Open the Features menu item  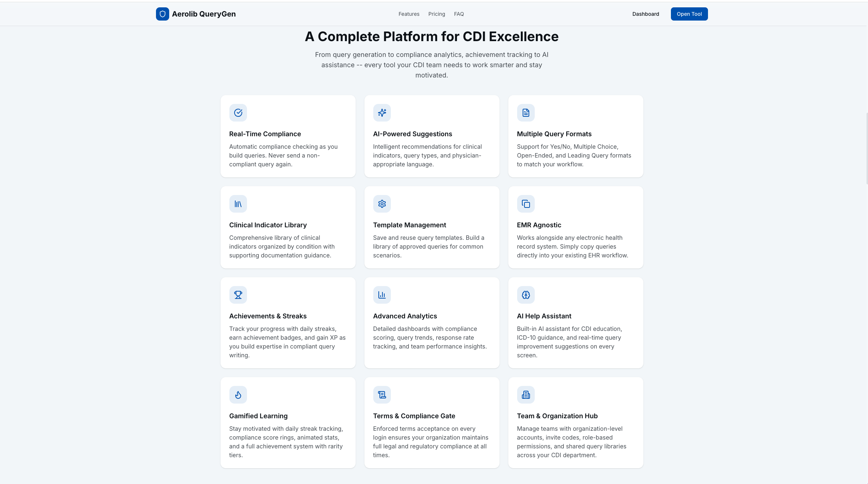point(408,14)
